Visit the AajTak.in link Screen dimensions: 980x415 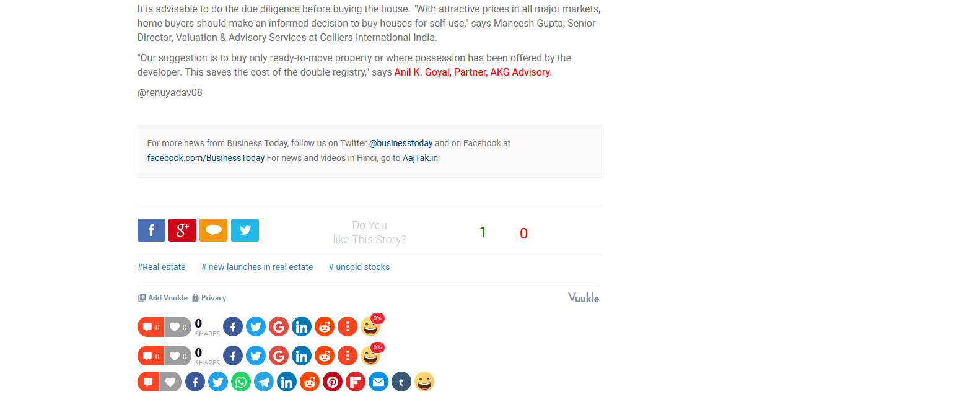(420, 158)
